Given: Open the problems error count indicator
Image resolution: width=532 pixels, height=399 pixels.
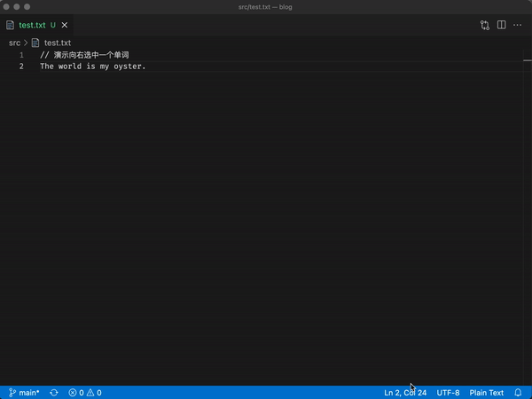Looking at the screenshot, I should [76, 393].
